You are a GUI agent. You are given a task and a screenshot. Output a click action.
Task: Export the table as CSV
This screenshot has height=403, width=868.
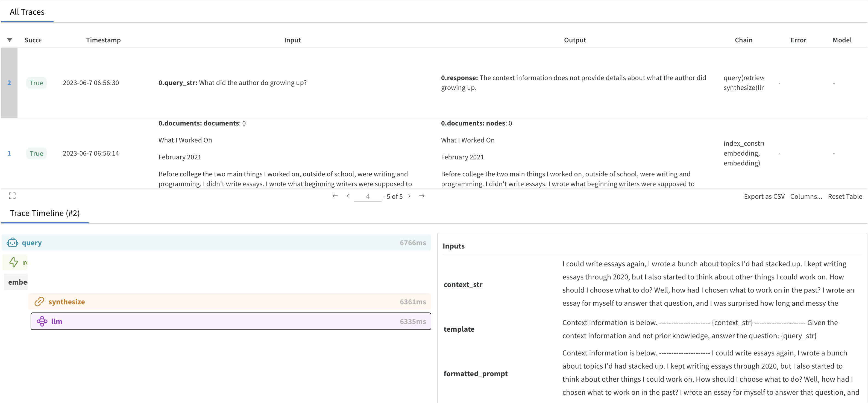point(764,197)
